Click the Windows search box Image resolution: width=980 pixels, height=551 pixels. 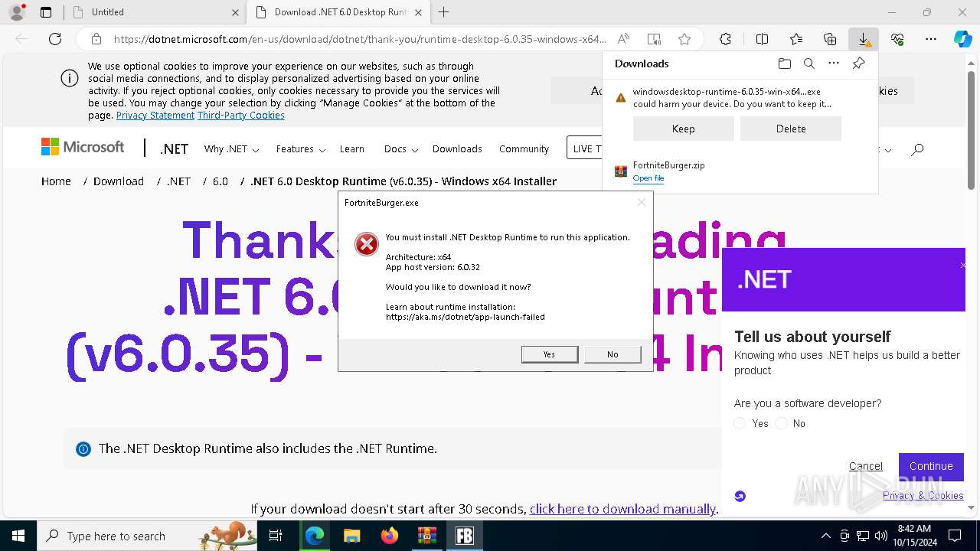pyautogui.click(x=147, y=536)
